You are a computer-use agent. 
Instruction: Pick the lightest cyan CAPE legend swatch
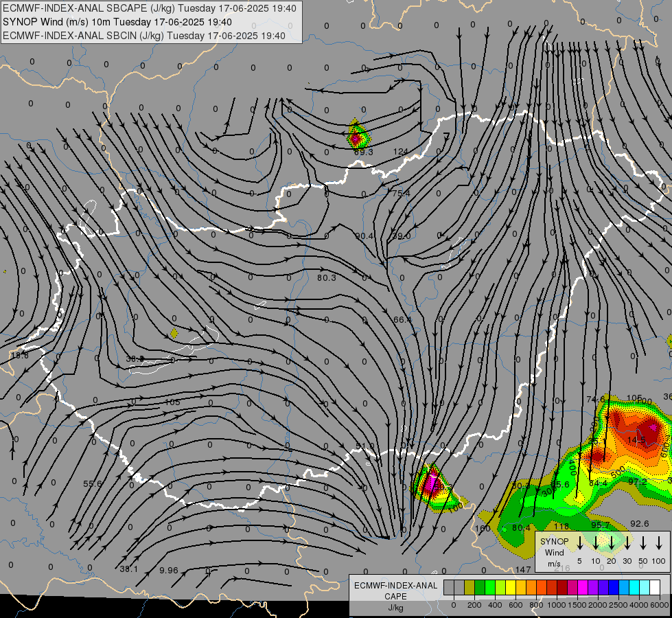tap(645, 588)
